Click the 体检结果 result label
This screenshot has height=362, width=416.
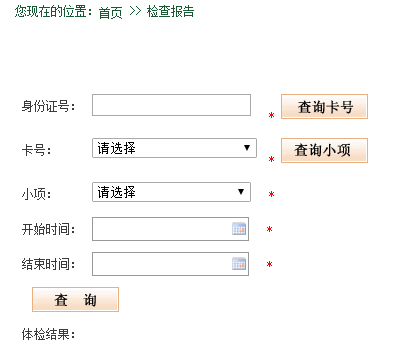49,334
